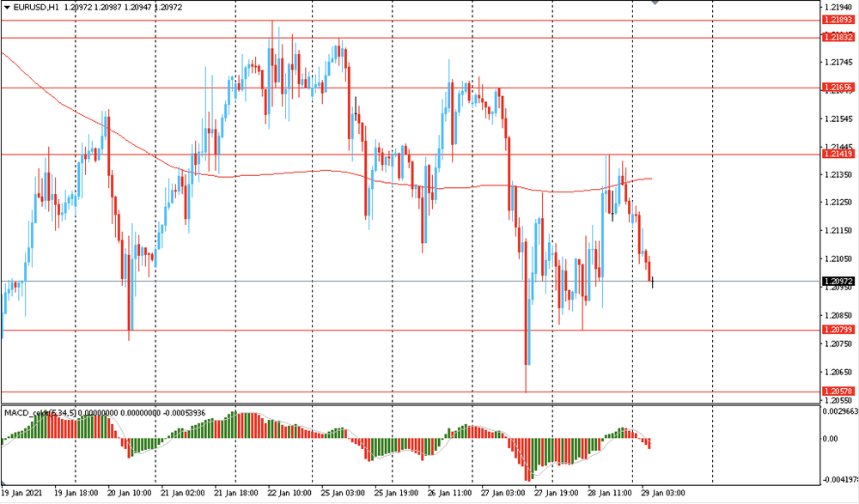Viewport: 859px width, 504px height.
Task: Click the 1.21250 price axis value
Action: (838, 203)
